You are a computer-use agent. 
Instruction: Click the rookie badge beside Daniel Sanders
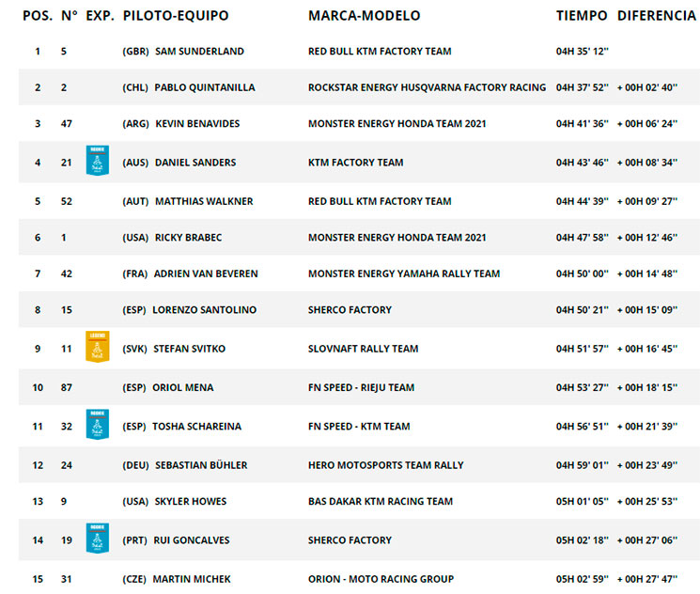point(98,161)
